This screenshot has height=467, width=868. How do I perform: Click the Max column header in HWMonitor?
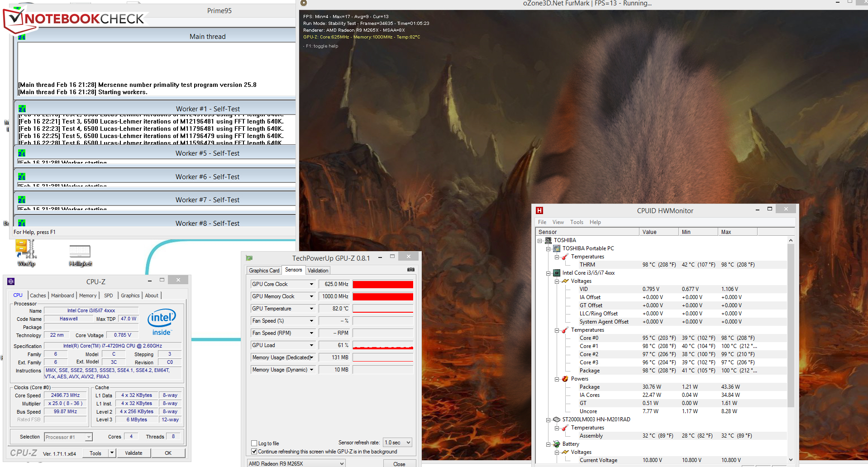738,232
